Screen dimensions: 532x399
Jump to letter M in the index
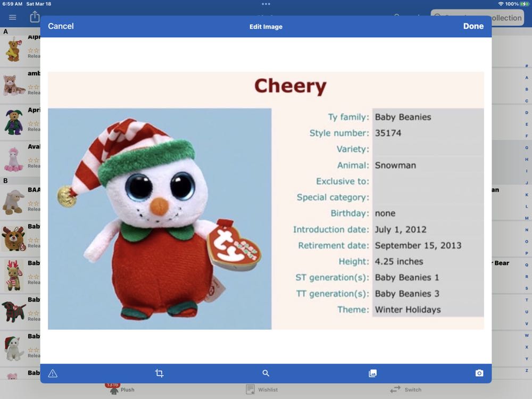527,218
